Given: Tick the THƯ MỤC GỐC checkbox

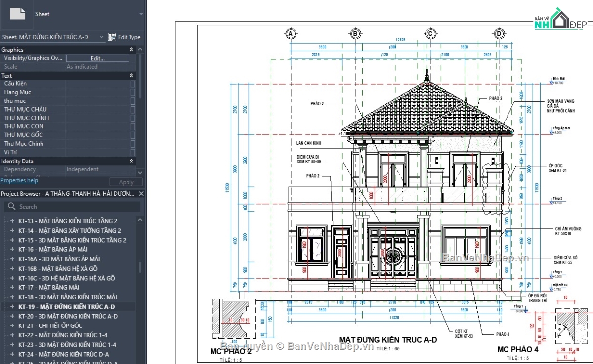Looking at the screenshot, I should tap(133, 135).
